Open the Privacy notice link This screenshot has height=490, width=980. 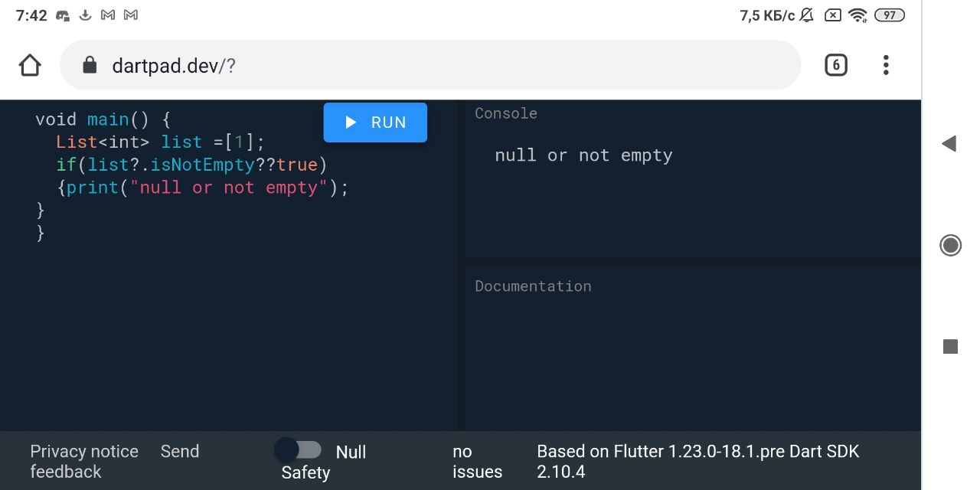coord(84,452)
